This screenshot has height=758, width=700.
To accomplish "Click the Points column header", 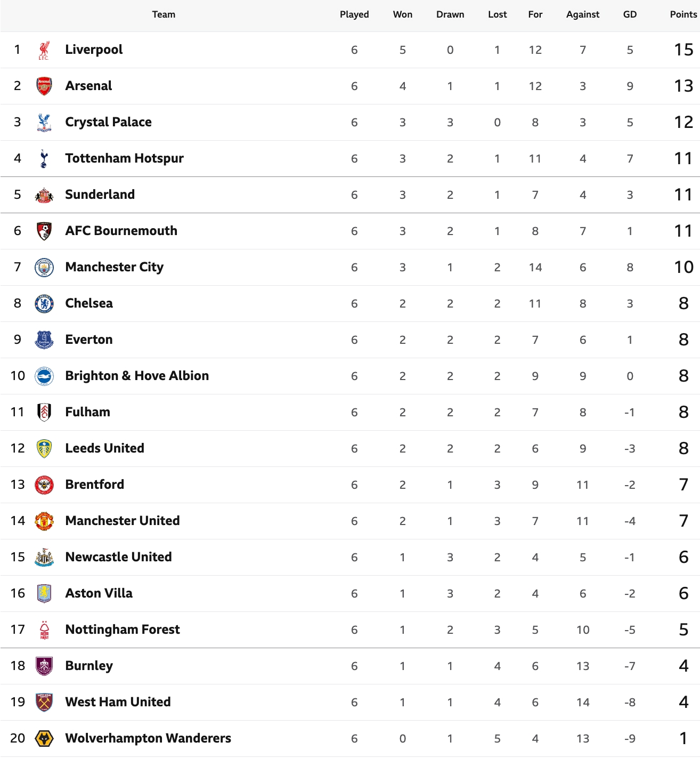I will click(683, 15).
